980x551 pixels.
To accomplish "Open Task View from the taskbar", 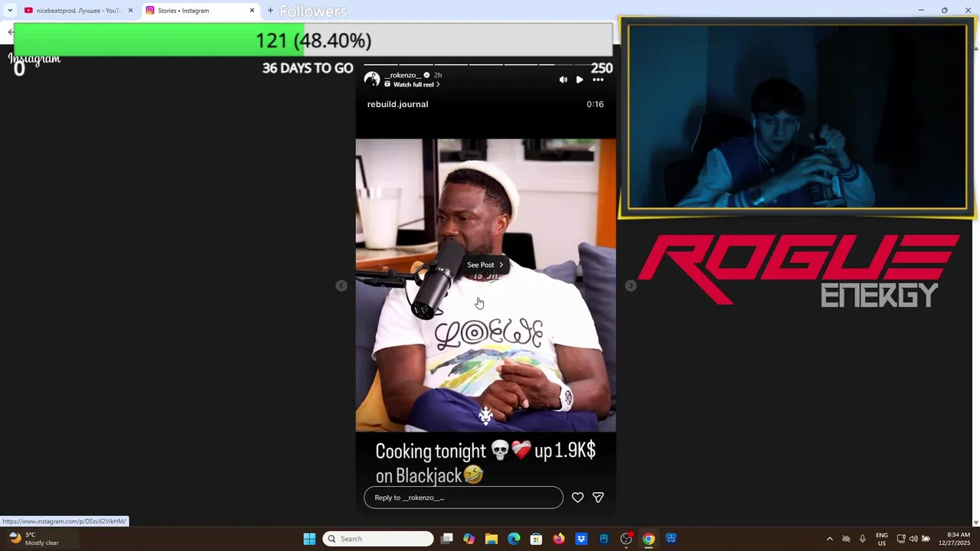I will (x=447, y=539).
